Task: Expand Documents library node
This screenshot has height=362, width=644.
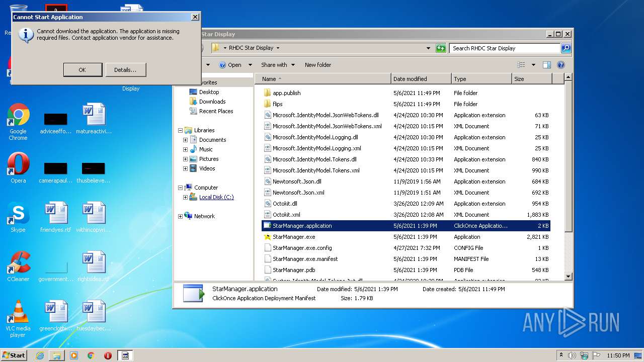Action: [185, 140]
